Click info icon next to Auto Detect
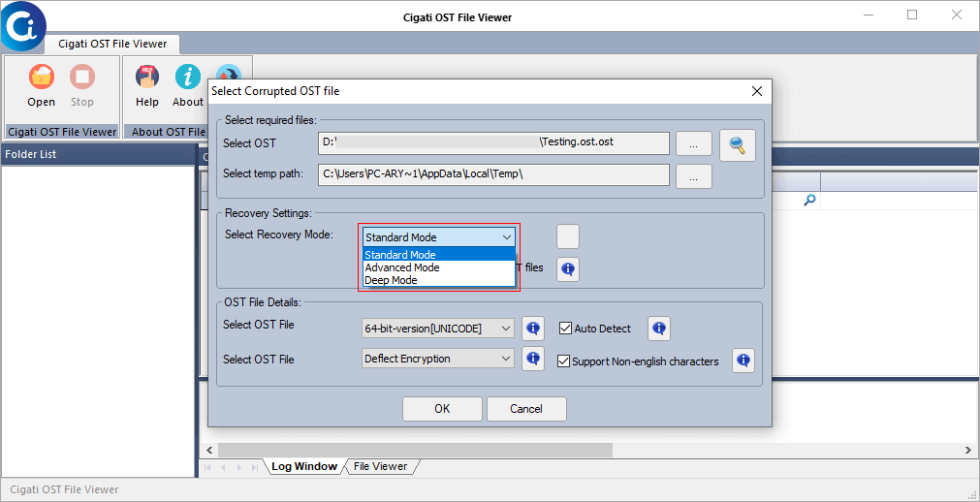 659,329
